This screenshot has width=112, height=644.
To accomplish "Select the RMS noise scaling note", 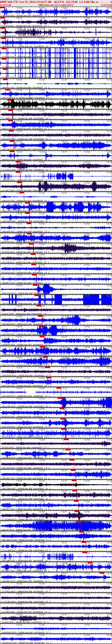I will (x=56, y=5).
